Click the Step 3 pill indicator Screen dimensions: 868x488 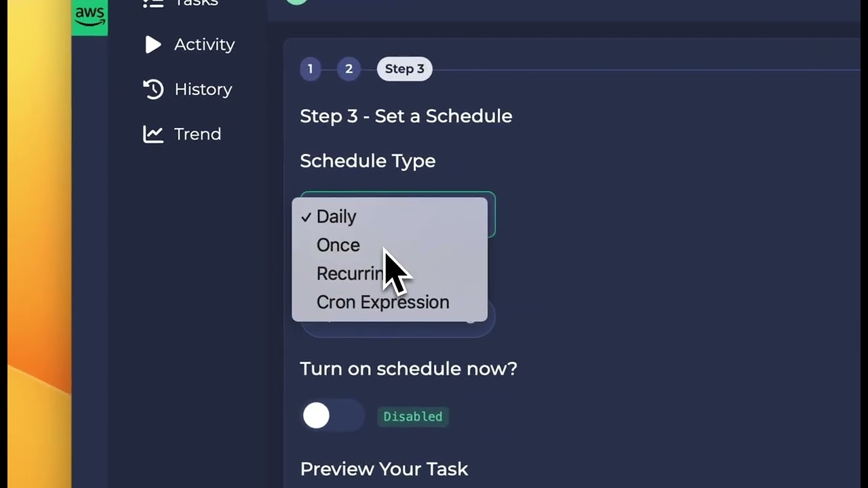(405, 68)
